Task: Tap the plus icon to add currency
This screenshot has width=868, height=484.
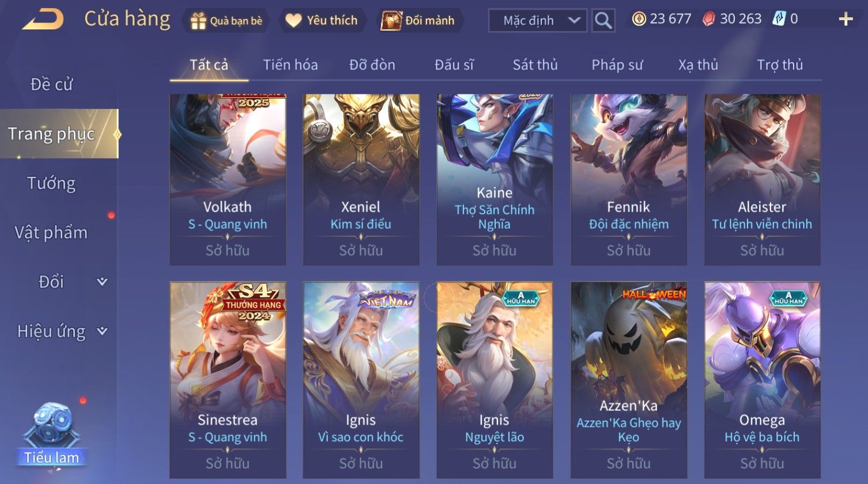Action: coord(845,20)
